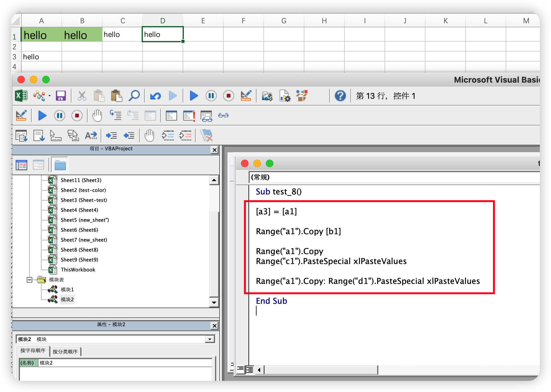This screenshot has height=392, width=551.
Task: Click the Quick Info icon
Action: tap(56, 135)
